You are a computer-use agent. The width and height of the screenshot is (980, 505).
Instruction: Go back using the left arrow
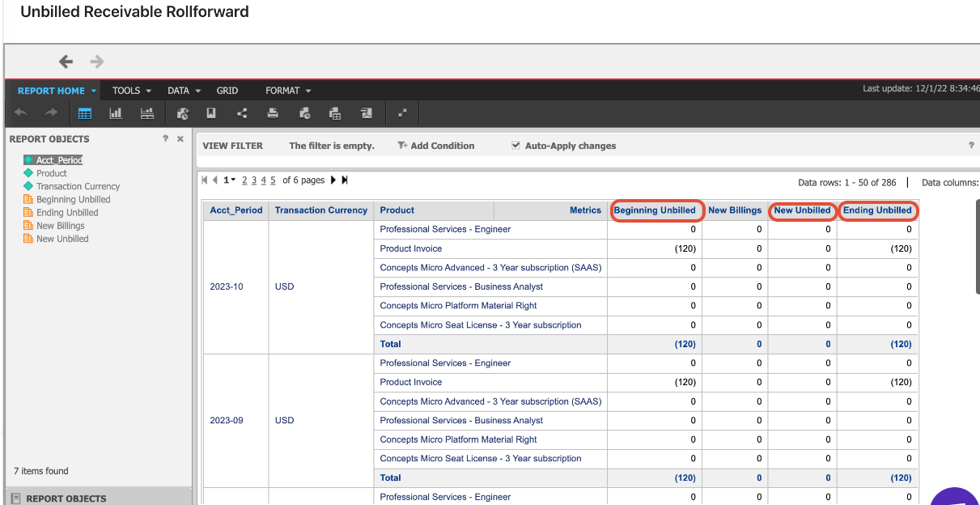66,62
